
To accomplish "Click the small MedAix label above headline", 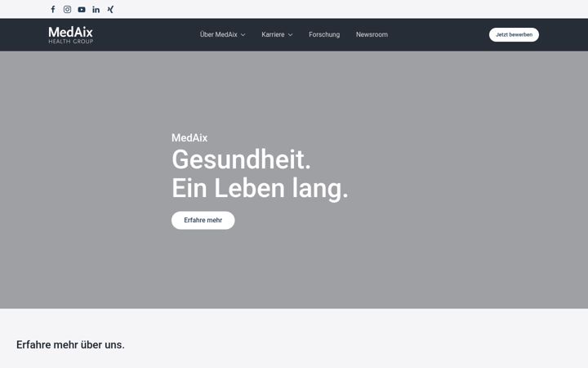I will (x=189, y=138).
